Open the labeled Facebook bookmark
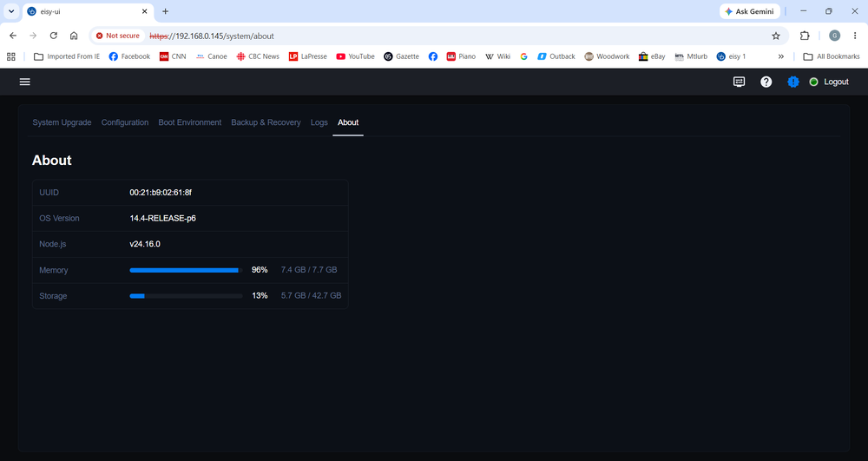Viewport: 868px width, 461px height. [129, 56]
